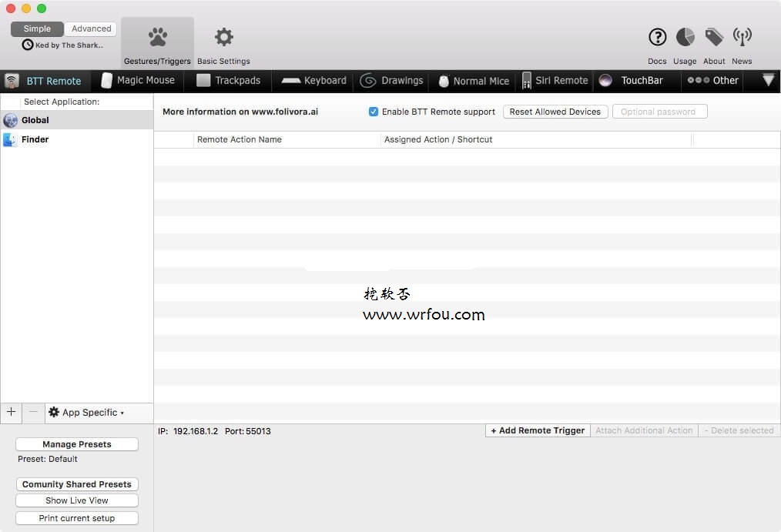Screen dimensions: 781x532
Task: Open the News antenna icon
Action: [x=742, y=37]
